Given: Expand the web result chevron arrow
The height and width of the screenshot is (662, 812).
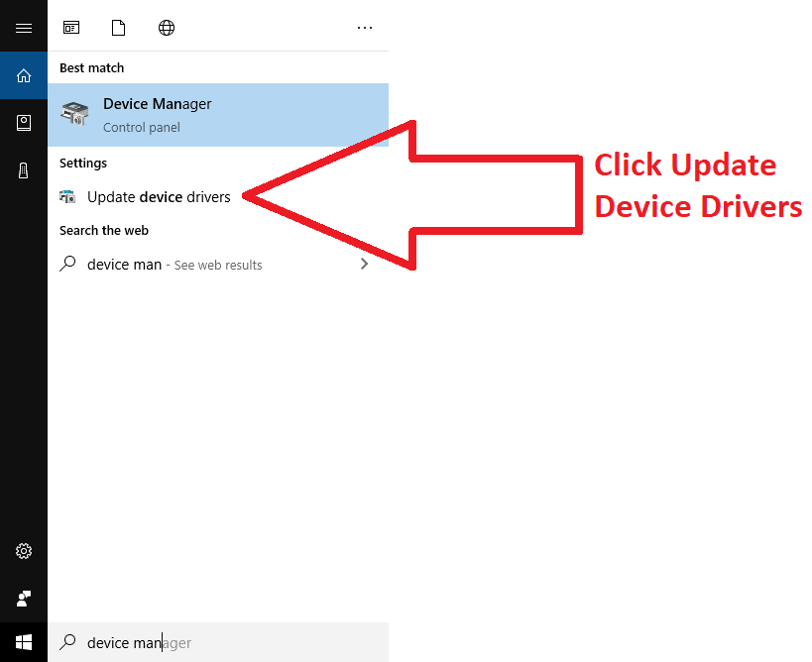Looking at the screenshot, I should coord(365,265).
